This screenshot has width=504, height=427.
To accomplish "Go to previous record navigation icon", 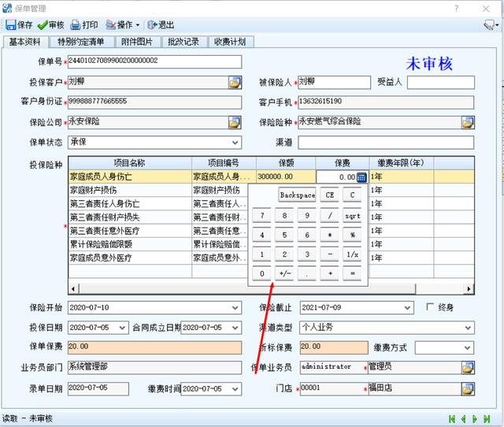I will click(x=463, y=419).
